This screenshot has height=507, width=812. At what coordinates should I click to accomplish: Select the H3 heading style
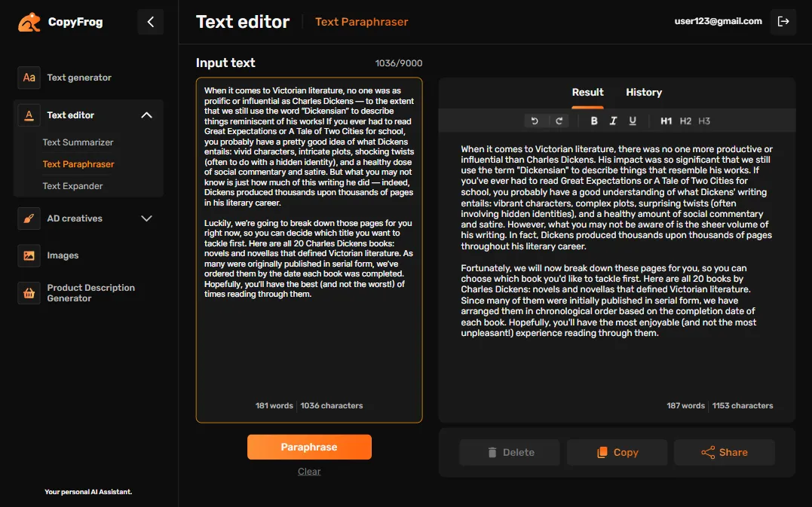[x=703, y=121]
